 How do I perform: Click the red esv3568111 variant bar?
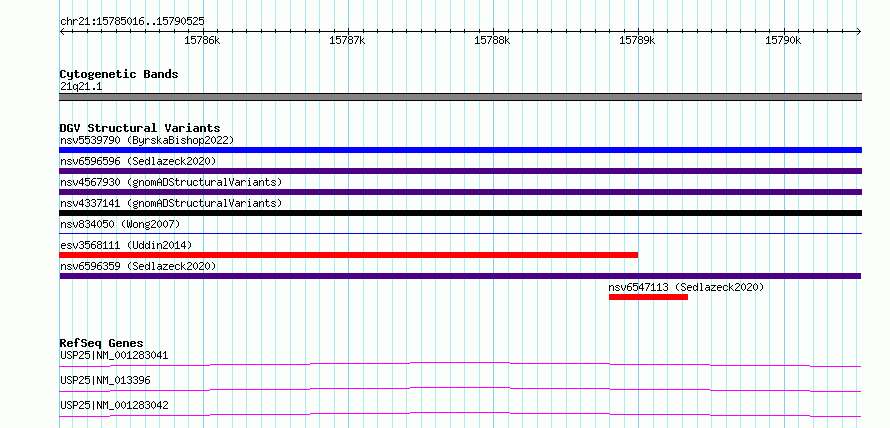(349, 255)
